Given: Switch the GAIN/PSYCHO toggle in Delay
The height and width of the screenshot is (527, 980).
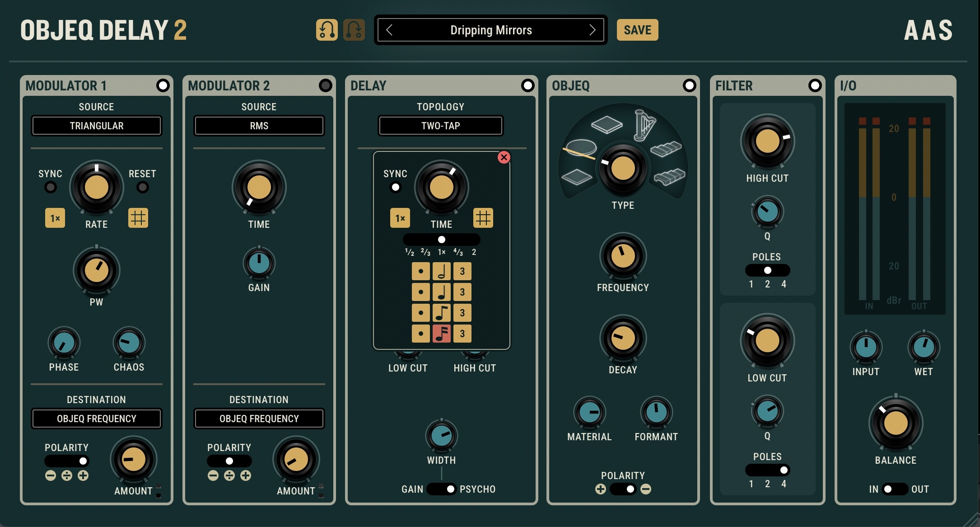Looking at the screenshot, I should (441, 489).
